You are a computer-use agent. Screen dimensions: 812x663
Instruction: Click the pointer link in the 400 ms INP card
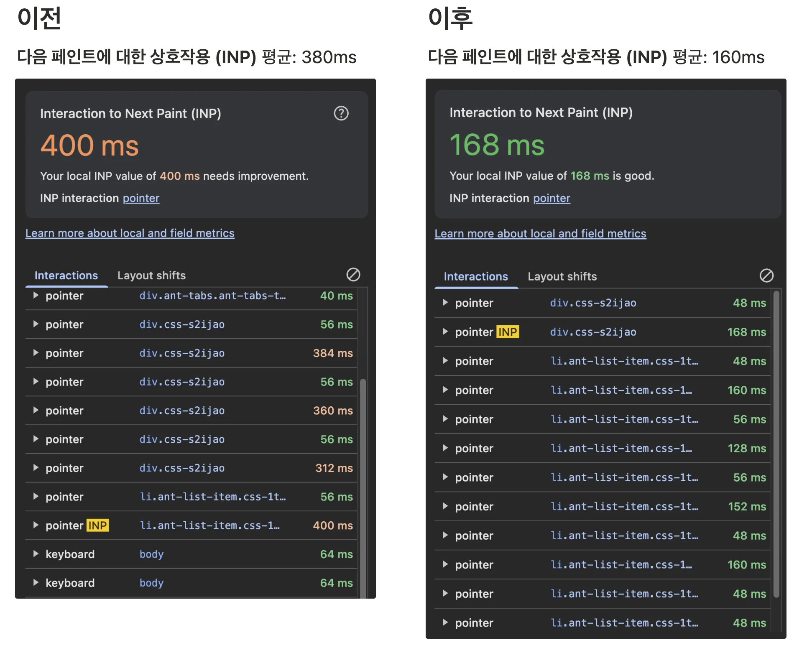pyautogui.click(x=141, y=198)
